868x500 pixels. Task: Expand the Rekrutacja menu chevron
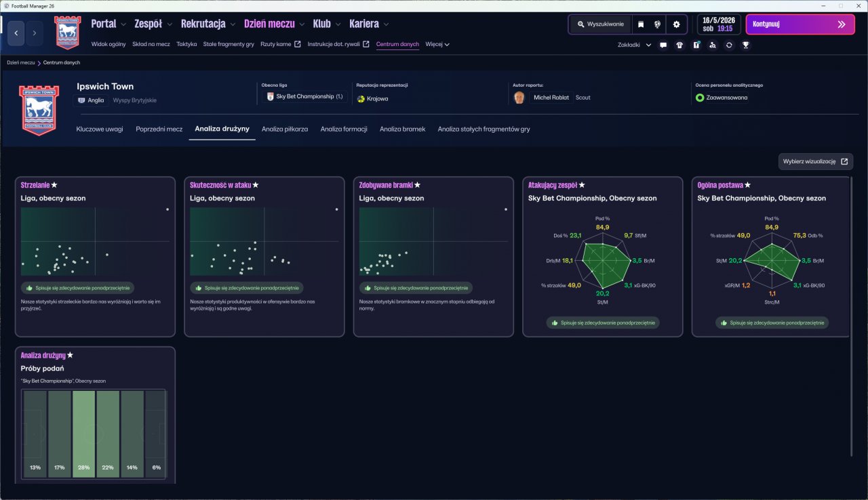[x=233, y=24]
